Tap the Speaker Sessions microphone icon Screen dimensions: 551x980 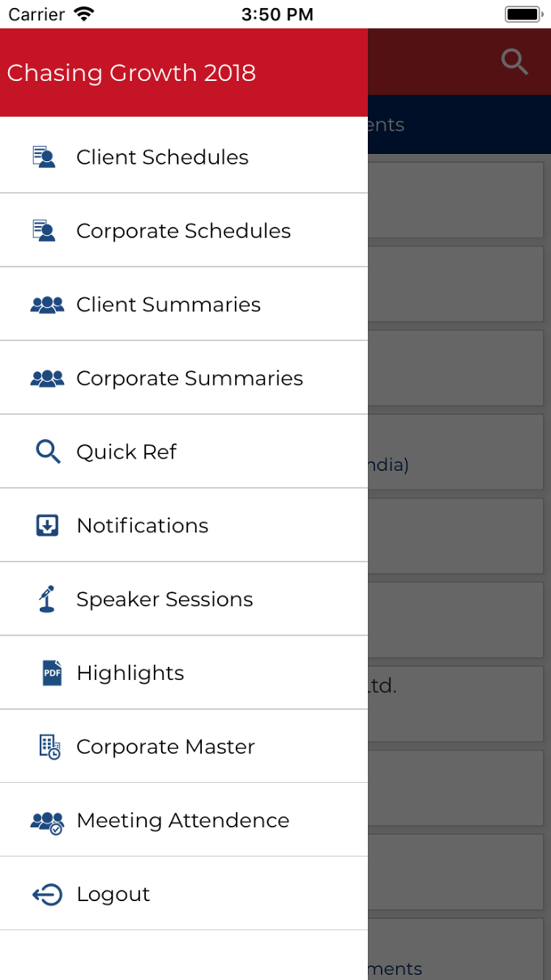pos(47,599)
